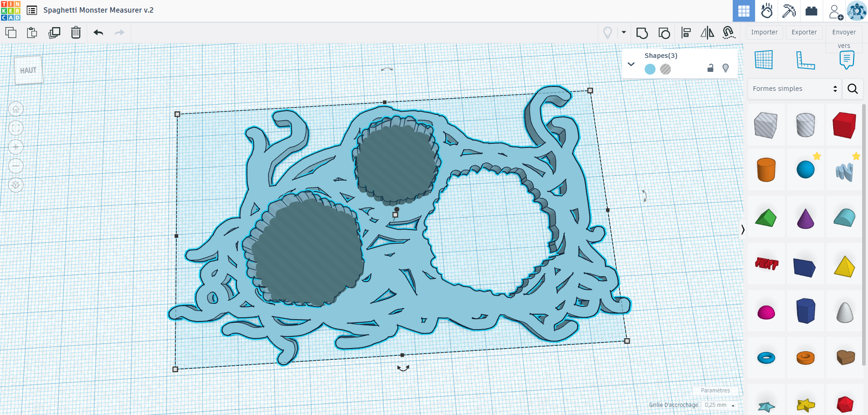Open snap grid 0,25 mm dropdown

(x=720, y=405)
